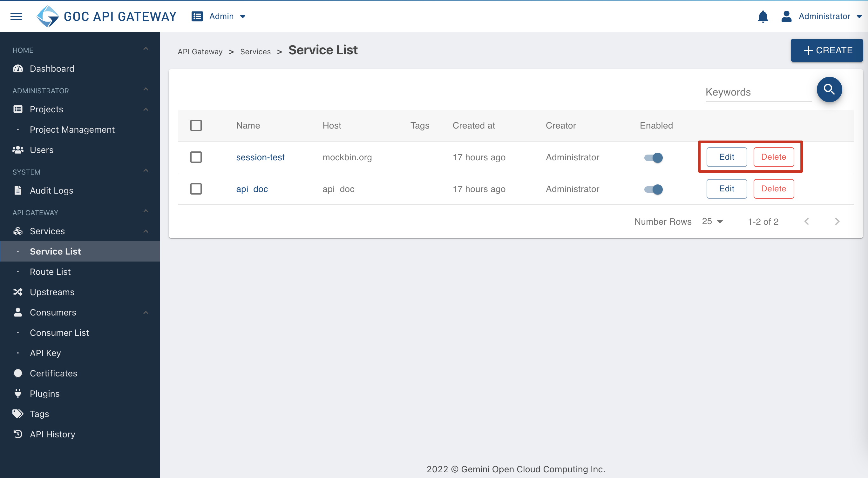The width and height of the screenshot is (868, 478).
Task: Click the Dashboard gauge icon
Action: pos(18,69)
